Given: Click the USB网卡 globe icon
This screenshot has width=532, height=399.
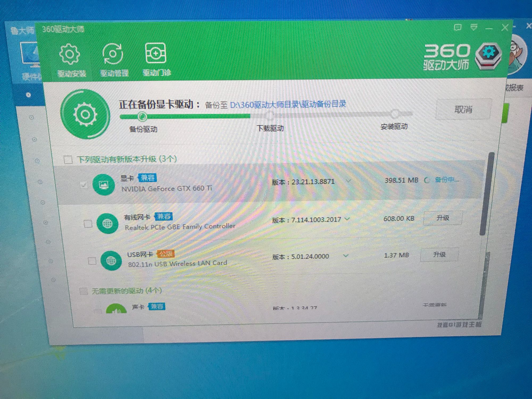Looking at the screenshot, I should pos(111,261).
